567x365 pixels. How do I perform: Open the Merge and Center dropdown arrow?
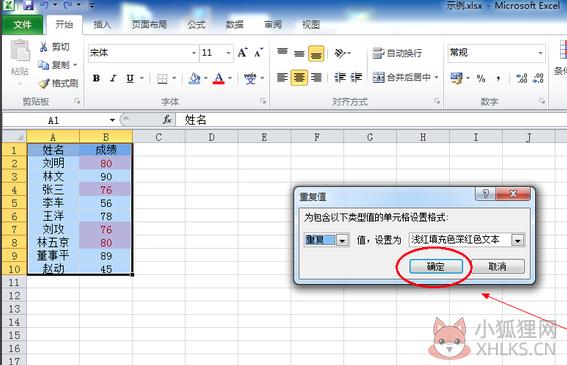436,77
